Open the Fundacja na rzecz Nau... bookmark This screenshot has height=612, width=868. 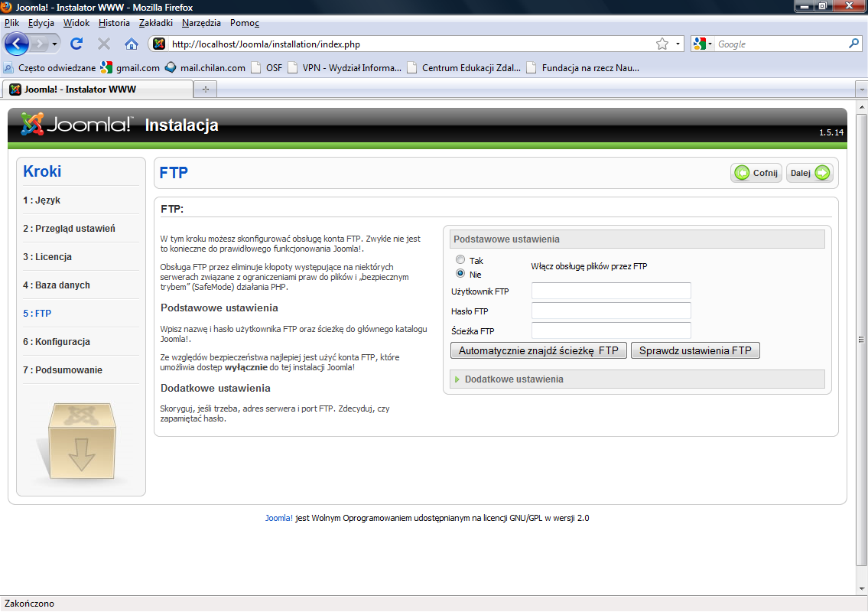583,67
